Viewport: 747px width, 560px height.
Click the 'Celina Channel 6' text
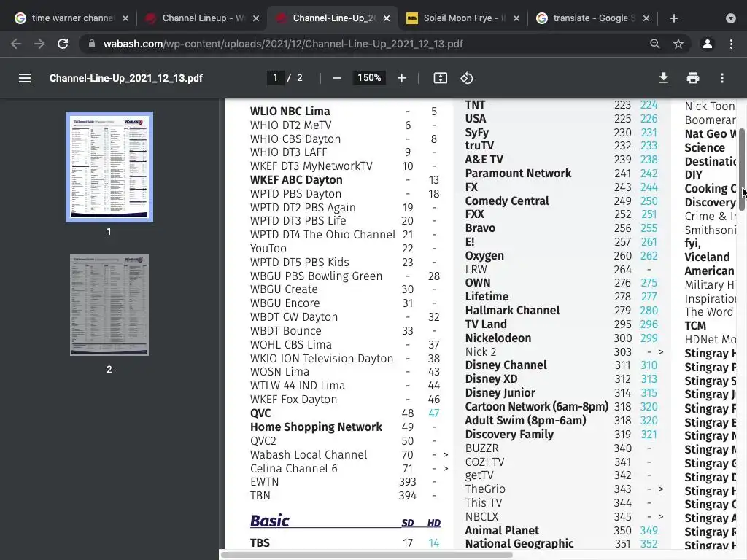coord(293,469)
